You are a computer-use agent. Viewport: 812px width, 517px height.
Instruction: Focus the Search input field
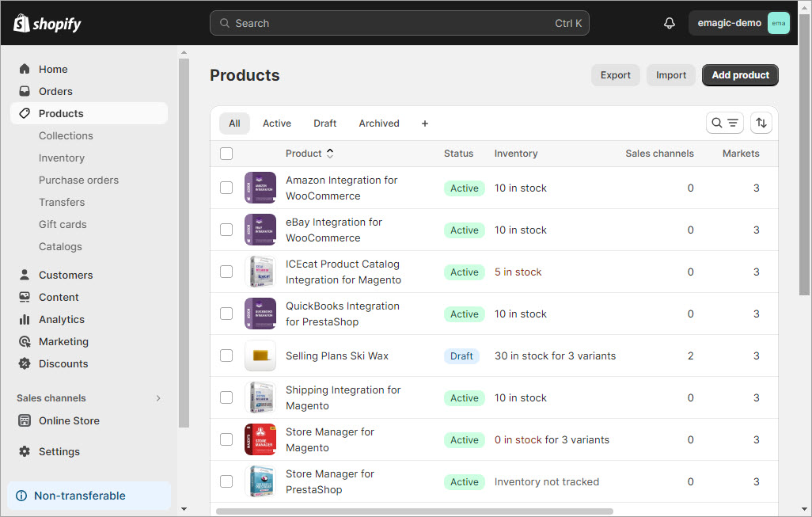[399, 23]
